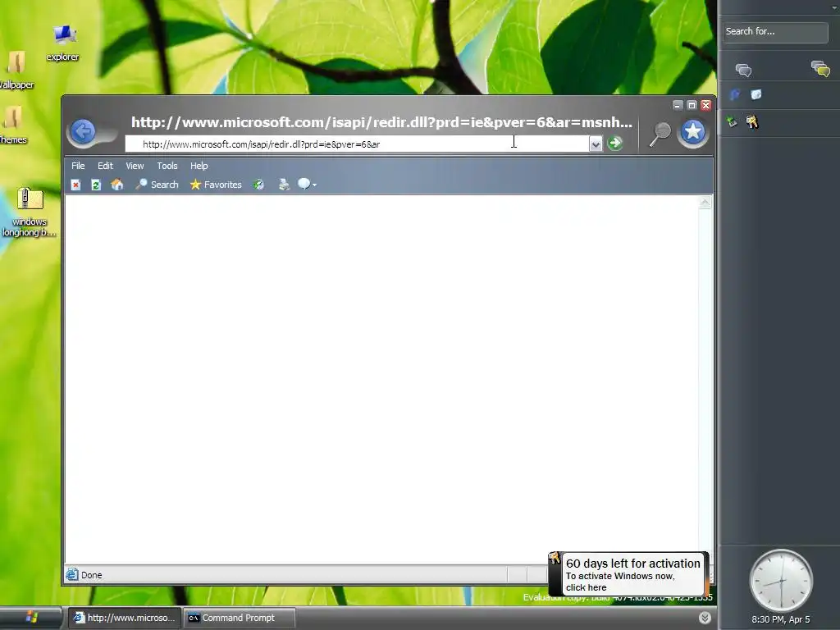This screenshot has height=630, width=840.
Task: Open the sidebar options dropdown arrow
Action: 834,7
